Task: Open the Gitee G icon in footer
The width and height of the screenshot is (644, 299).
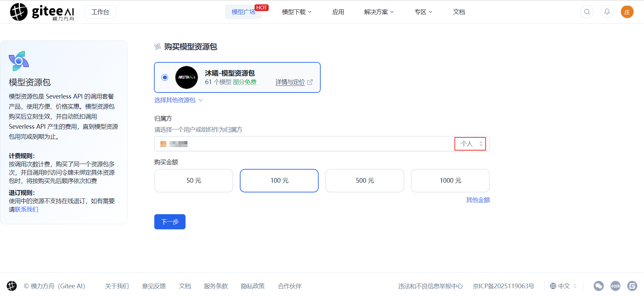Action: click(632, 286)
